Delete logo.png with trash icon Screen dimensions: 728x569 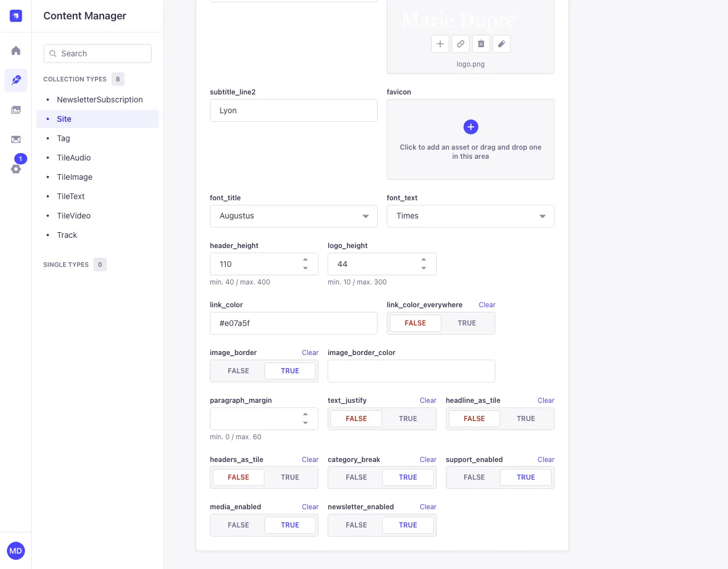click(481, 44)
